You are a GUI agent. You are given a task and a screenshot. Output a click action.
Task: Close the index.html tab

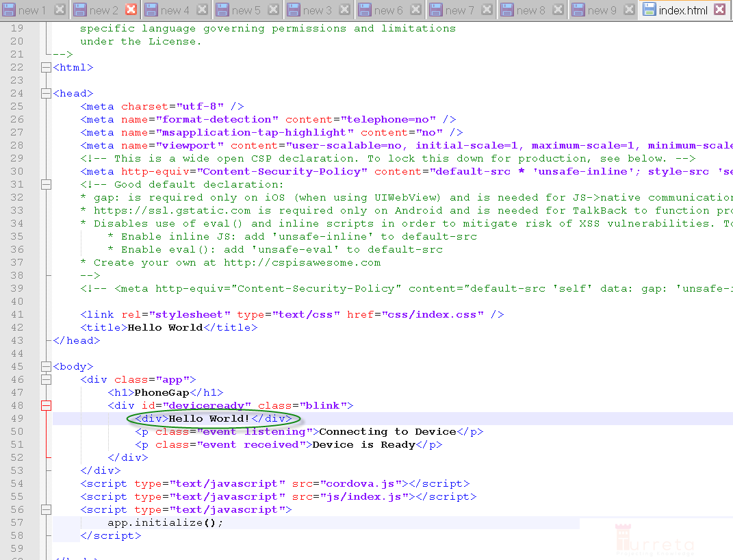click(x=720, y=10)
